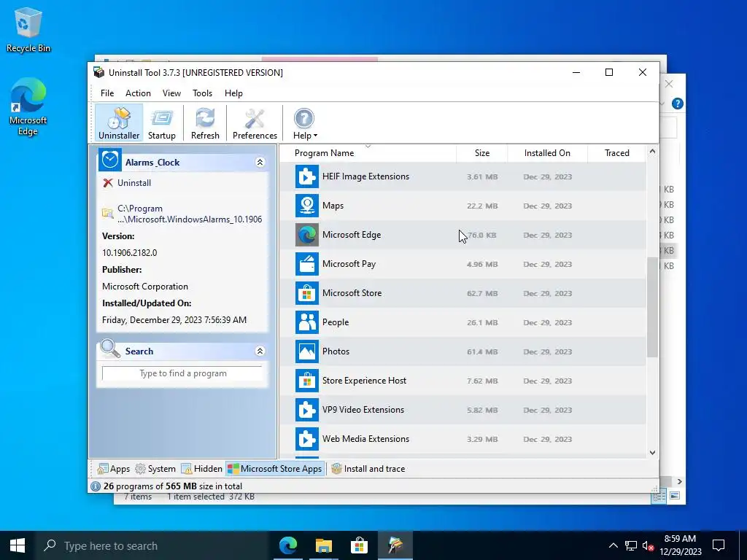
Task: Click the Photos app icon
Action: pyautogui.click(x=307, y=351)
